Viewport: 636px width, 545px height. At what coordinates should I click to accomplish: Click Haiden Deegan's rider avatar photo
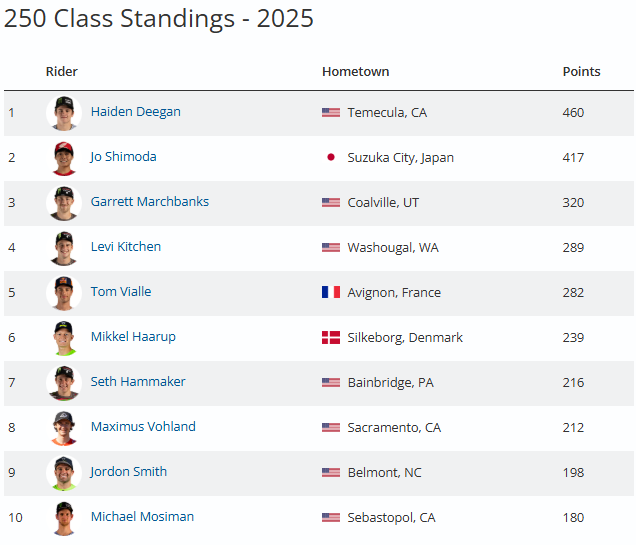[x=63, y=113]
